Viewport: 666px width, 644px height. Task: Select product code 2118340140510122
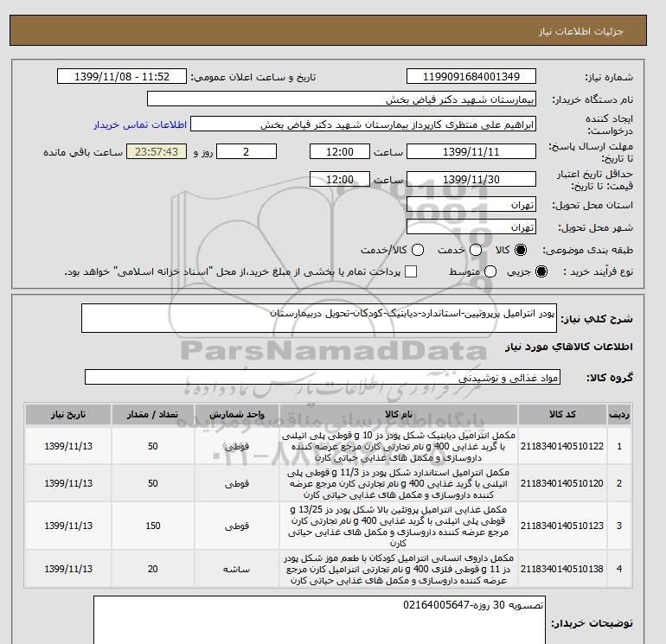(562, 446)
